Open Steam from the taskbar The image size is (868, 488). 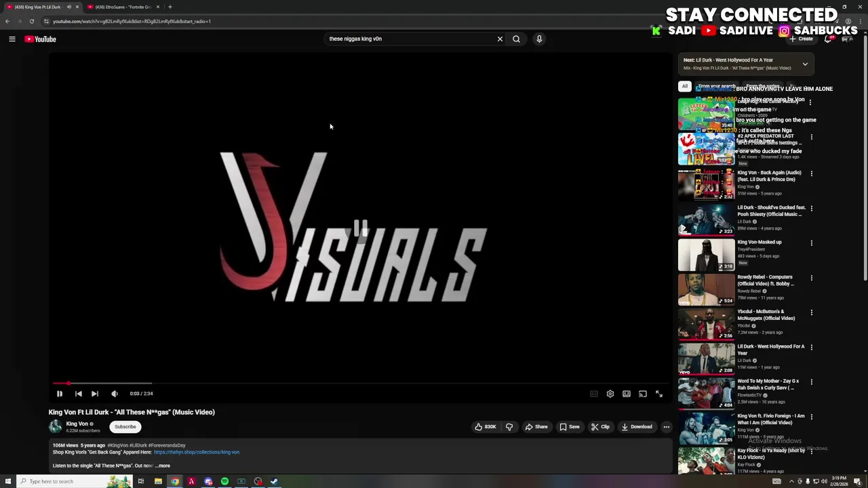pos(274,481)
